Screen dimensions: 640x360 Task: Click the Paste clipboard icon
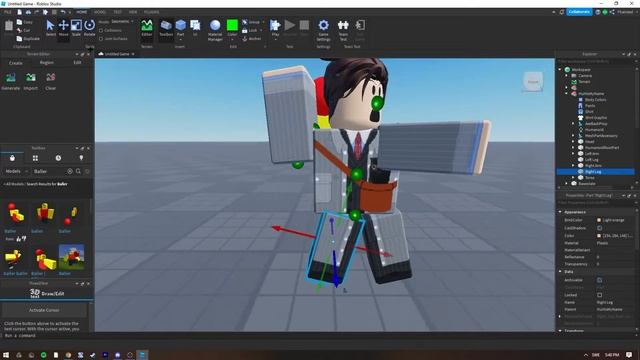point(9,27)
